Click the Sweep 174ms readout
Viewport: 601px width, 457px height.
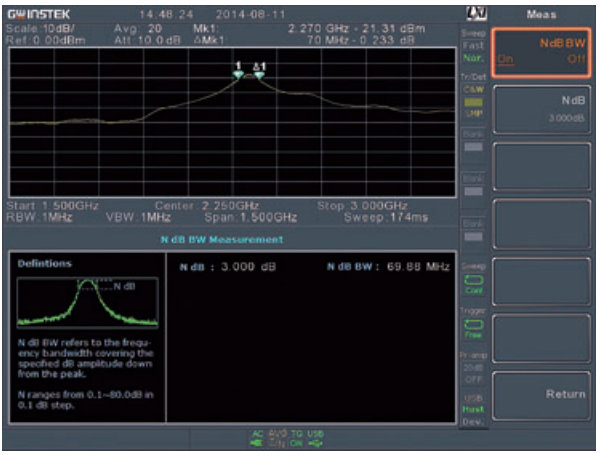tap(386, 218)
